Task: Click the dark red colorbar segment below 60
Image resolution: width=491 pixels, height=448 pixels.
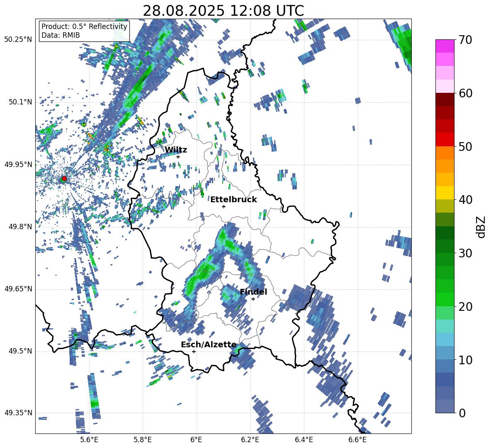Action: coord(445,99)
